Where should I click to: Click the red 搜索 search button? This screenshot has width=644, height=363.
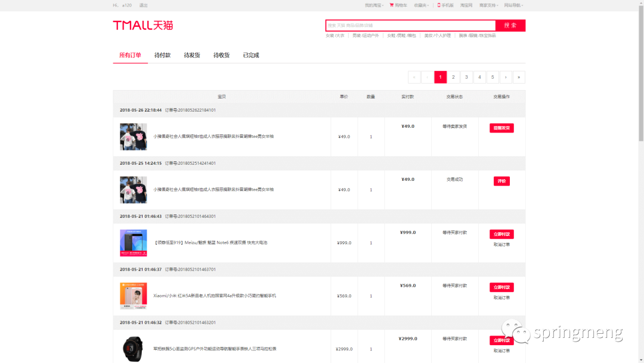tap(510, 26)
